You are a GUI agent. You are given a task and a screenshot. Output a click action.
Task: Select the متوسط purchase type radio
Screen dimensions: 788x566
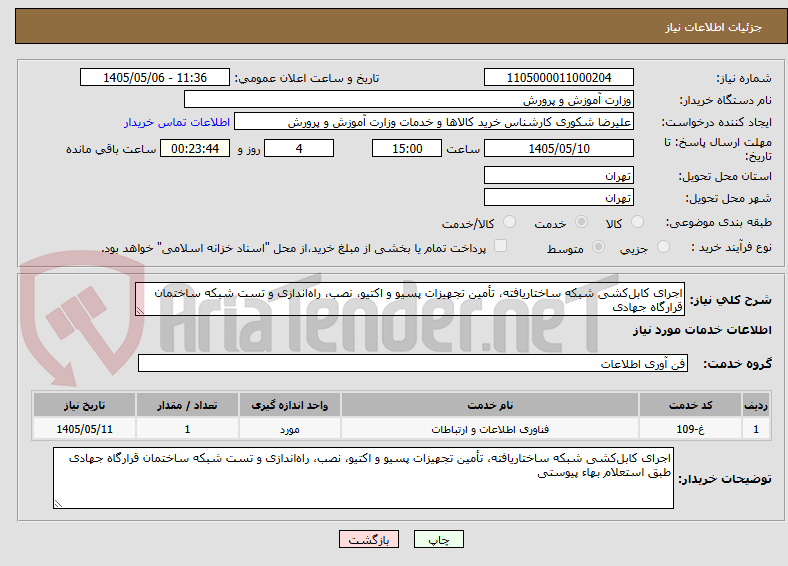click(x=598, y=246)
